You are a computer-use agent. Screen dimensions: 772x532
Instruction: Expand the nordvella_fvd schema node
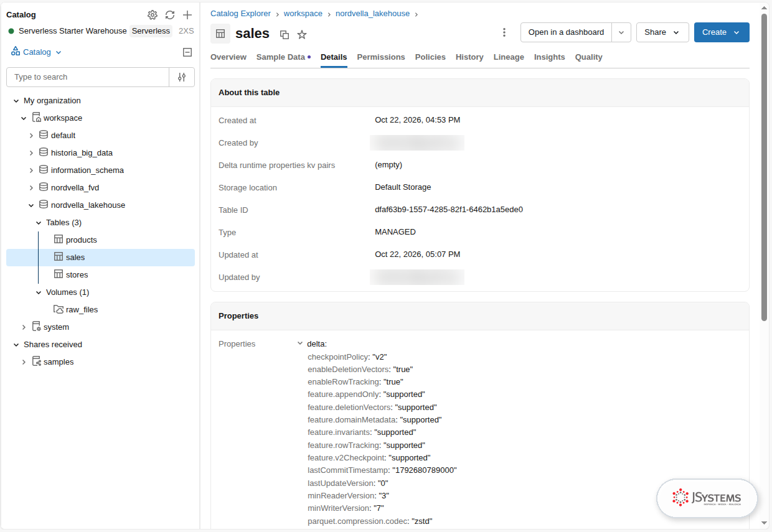pyautogui.click(x=31, y=188)
